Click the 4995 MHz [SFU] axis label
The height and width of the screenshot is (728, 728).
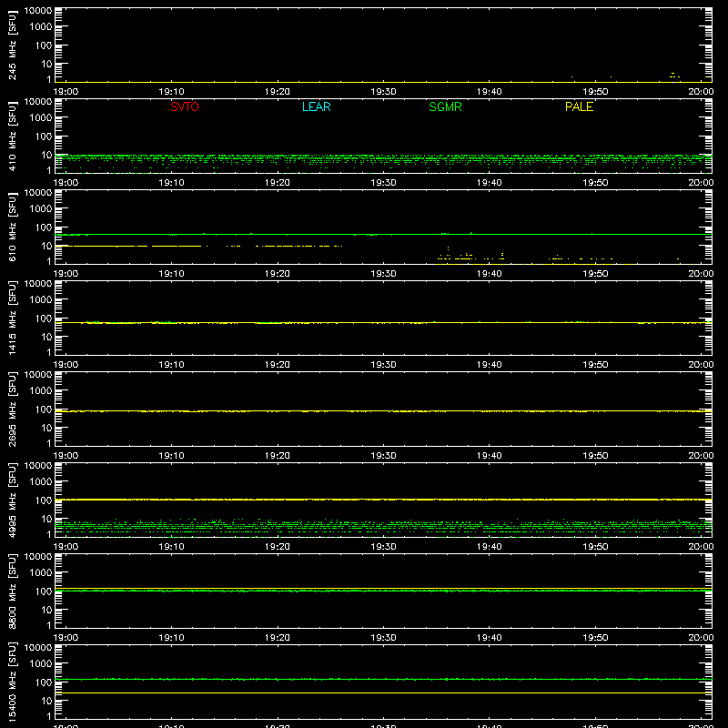point(12,500)
